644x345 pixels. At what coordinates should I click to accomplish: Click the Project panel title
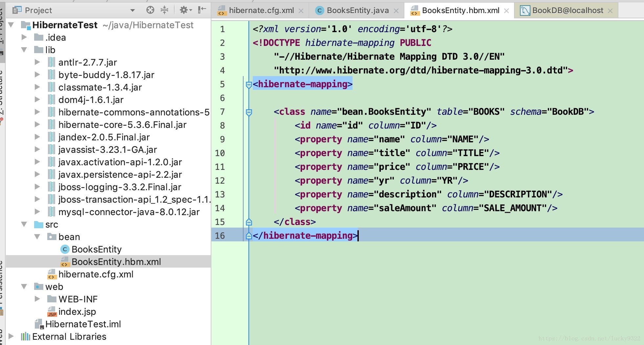(38, 10)
